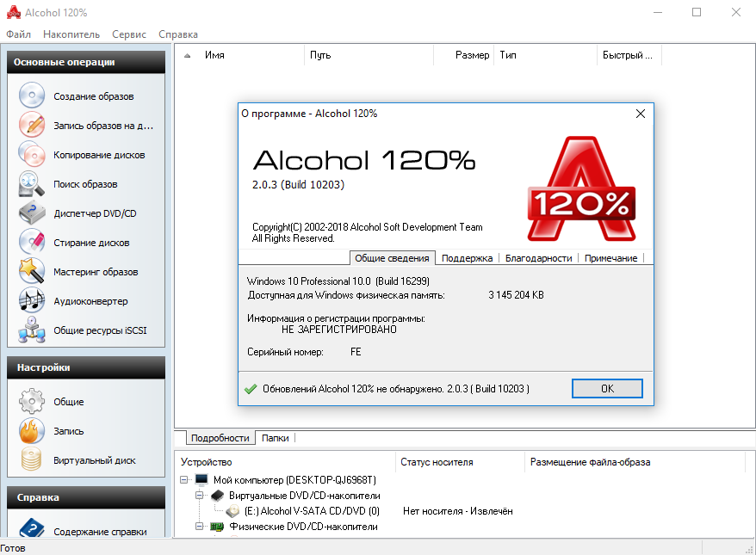Open Содержание справки help book icon
Screen dimensions: 756x555
click(x=32, y=528)
